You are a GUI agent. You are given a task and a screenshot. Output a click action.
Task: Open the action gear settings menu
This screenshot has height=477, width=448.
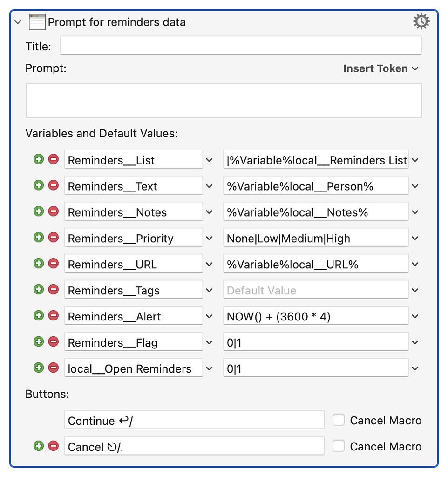(x=421, y=21)
